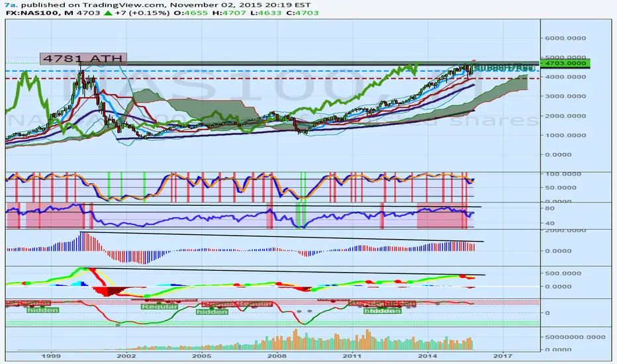617x364 pixels.
Task: Click the 4000.0000 price axis label
Action: click(x=565, y=77)
